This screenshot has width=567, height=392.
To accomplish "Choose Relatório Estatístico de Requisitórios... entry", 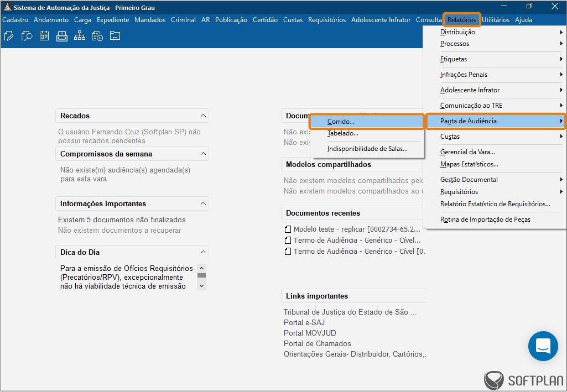I will tap(495, 204).
